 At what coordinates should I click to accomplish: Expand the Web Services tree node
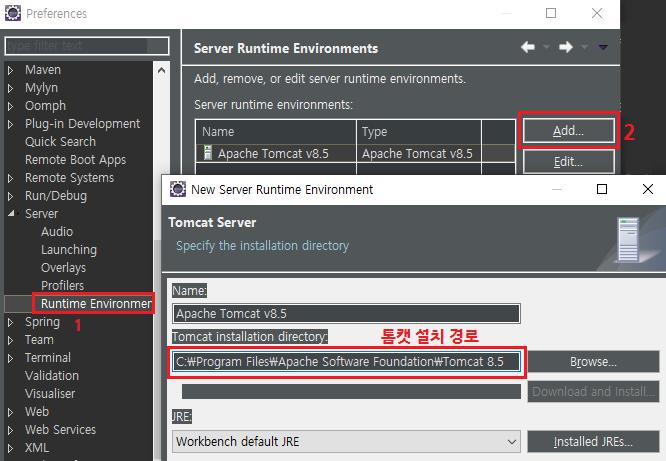[x=11, y=430]
